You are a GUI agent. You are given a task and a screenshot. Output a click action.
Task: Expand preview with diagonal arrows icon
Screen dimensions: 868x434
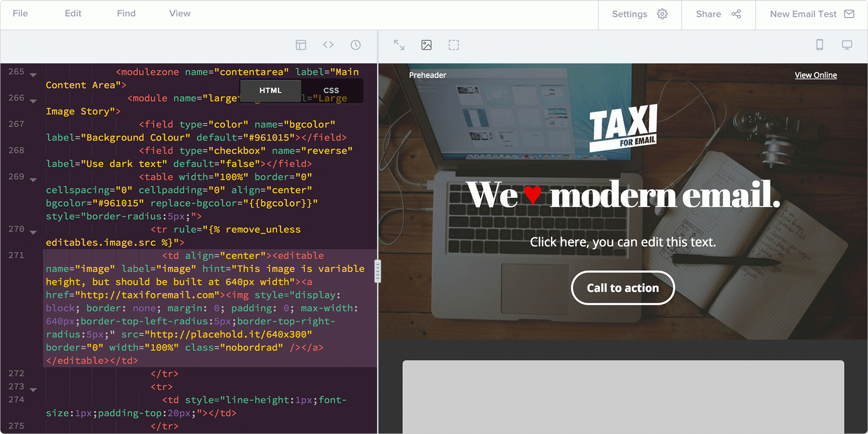(399, 45)
